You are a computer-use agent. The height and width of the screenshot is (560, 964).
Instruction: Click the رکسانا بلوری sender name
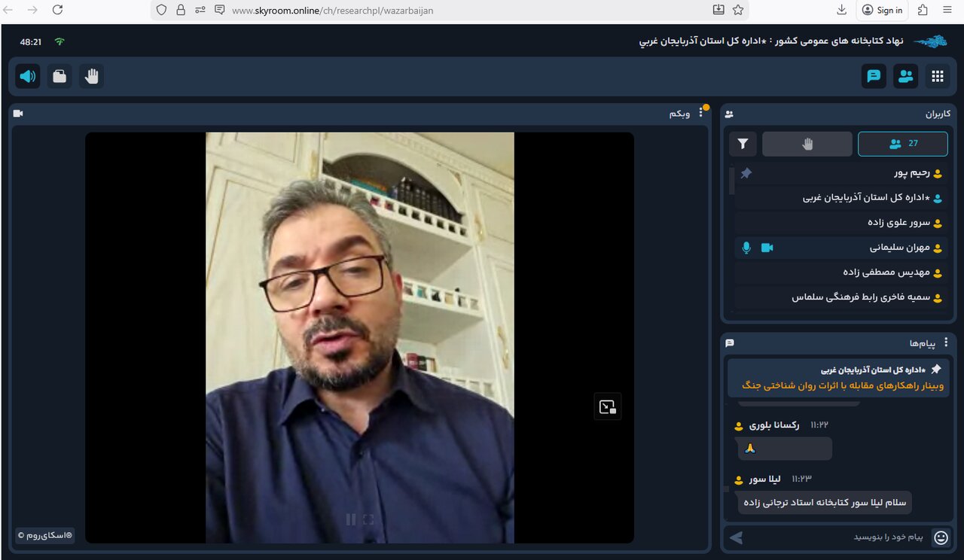coord(774,425)
